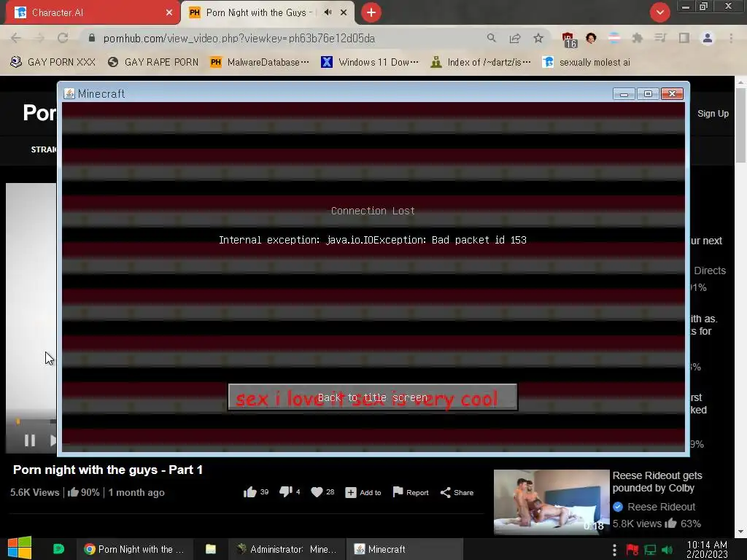The height and width of the screenshot is (560, 747).
Task: Open the extension with the 16 badge
Action: point(569,39)
